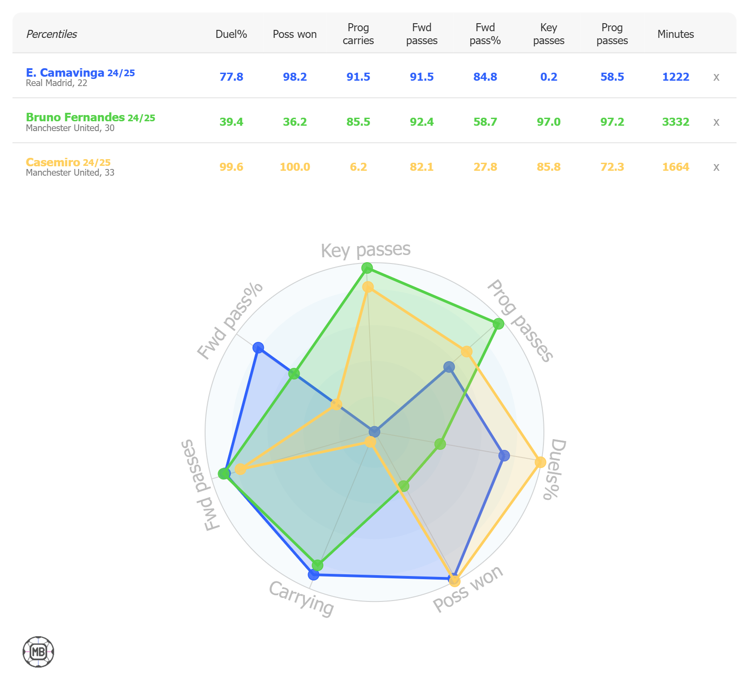Image resolution: width=749 pixels, height=700 pixels.
Task: Click Bruno Fernandes' Fwd passes value 92.4
Action: pos(422,122)
